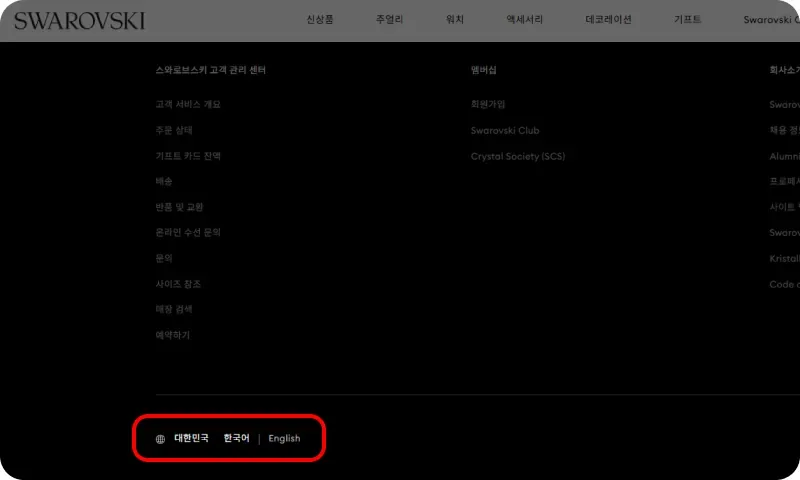Image resolution: width=800 pixels, height=480 pixels.
Task: Open the 고객 서비스 개요 link
Action: pyautogui.click(x=188, y=104)
